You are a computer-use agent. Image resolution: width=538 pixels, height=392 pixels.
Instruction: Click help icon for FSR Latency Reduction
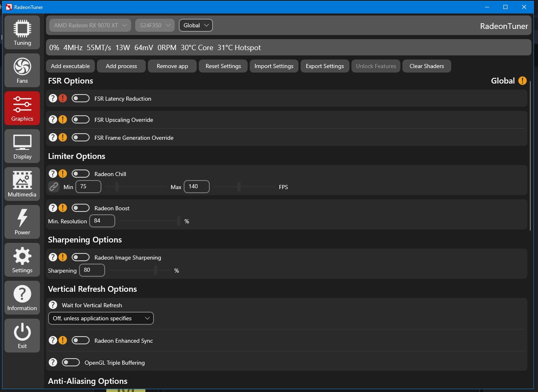[53, 98]
